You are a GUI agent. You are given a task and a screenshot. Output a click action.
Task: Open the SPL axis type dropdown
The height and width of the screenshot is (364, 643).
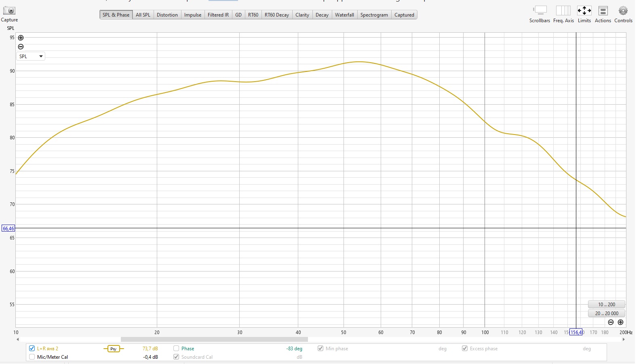31,56
